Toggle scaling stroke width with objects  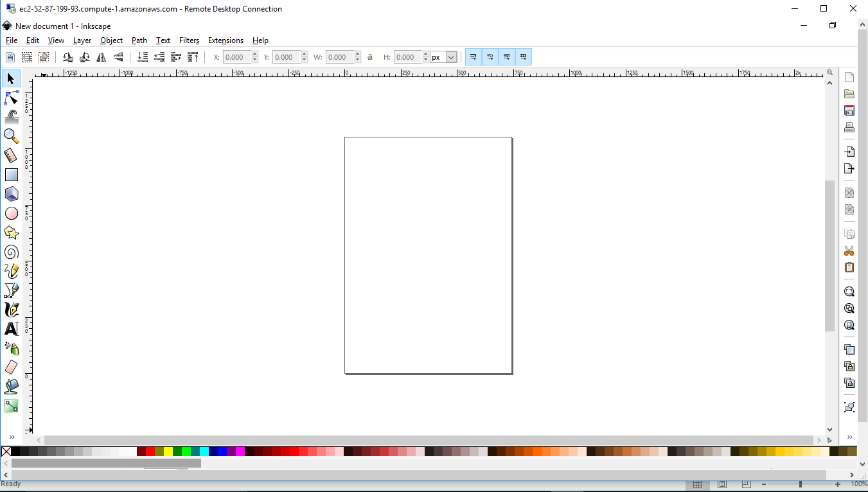473,57
